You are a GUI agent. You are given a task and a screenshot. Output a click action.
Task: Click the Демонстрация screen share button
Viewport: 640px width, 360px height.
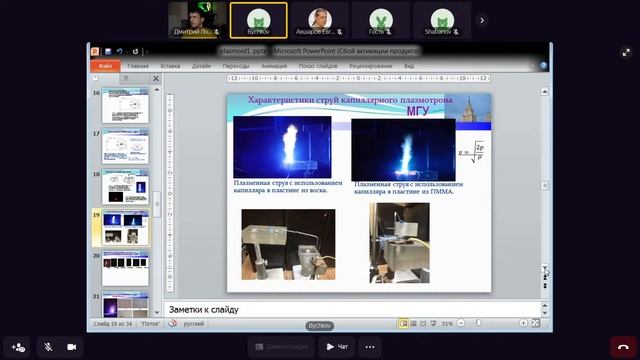click(282, 347)
